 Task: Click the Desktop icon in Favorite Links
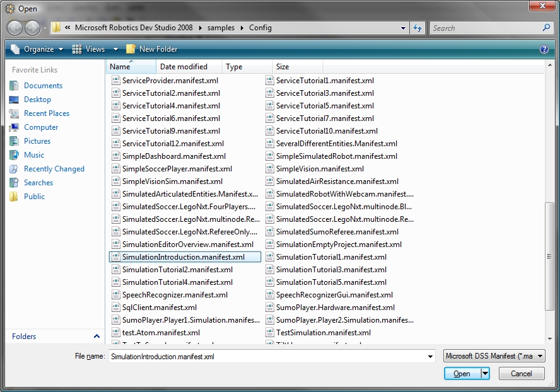(x=14, y=100)
